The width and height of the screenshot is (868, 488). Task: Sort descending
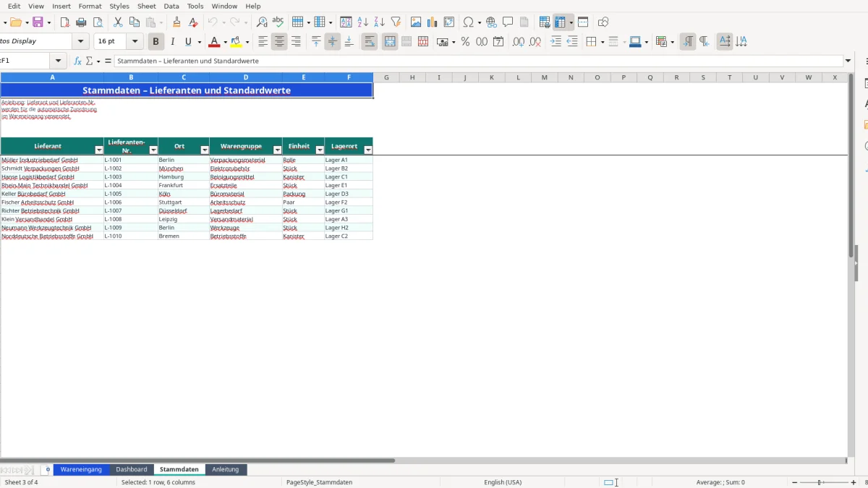379,22
